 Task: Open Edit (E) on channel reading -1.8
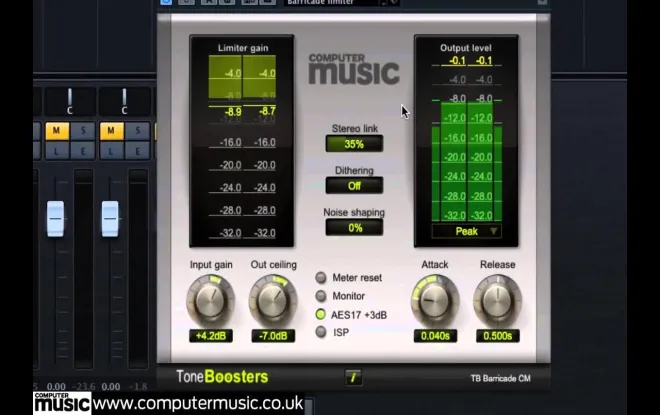coord(137,151)
